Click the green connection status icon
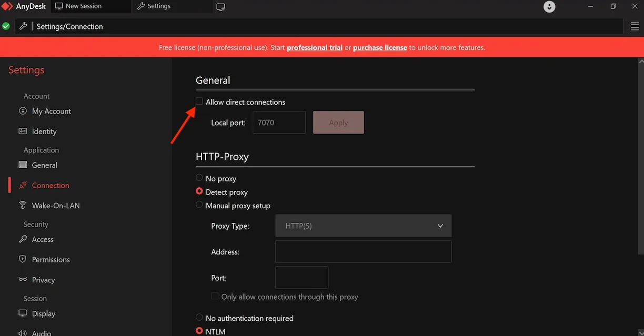This screenshot has width=644, height=336. [x=6, y=26]
